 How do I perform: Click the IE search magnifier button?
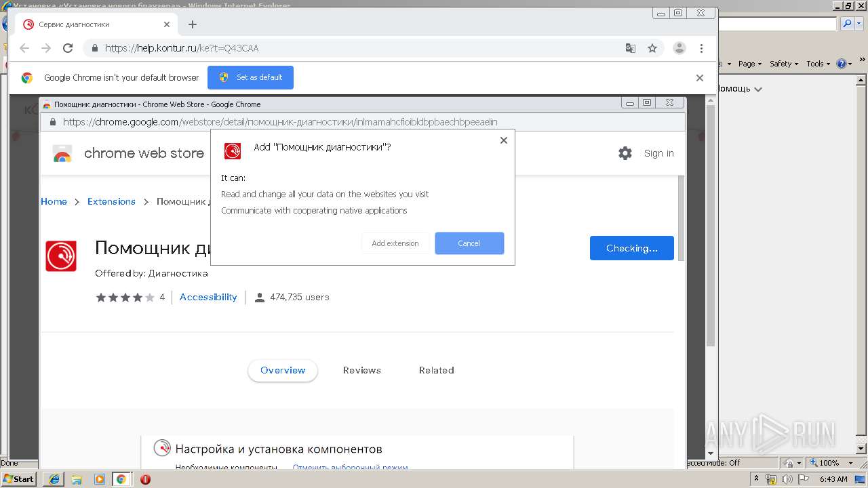coord(846,24)
